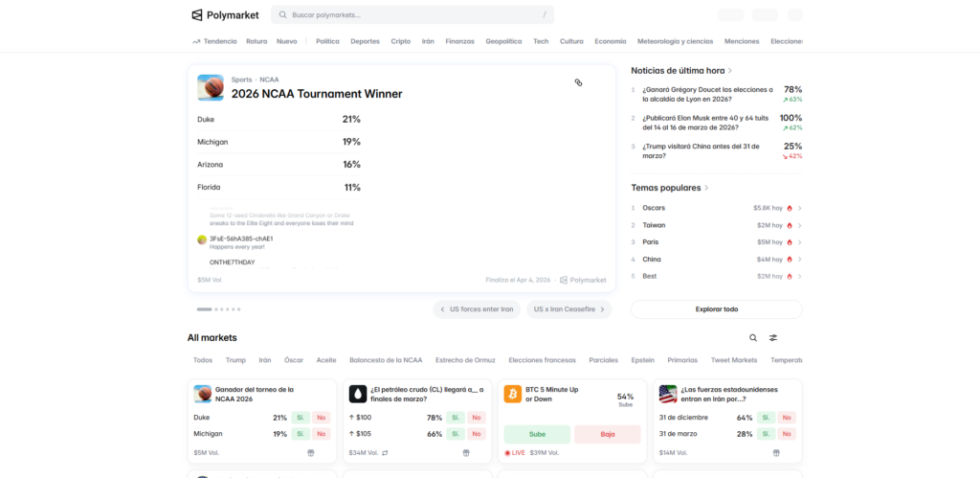Click the Polymarket logo in the header
The width and height of the screenshot is (980, 478).
pyautogui.click(x=225, y=14)
